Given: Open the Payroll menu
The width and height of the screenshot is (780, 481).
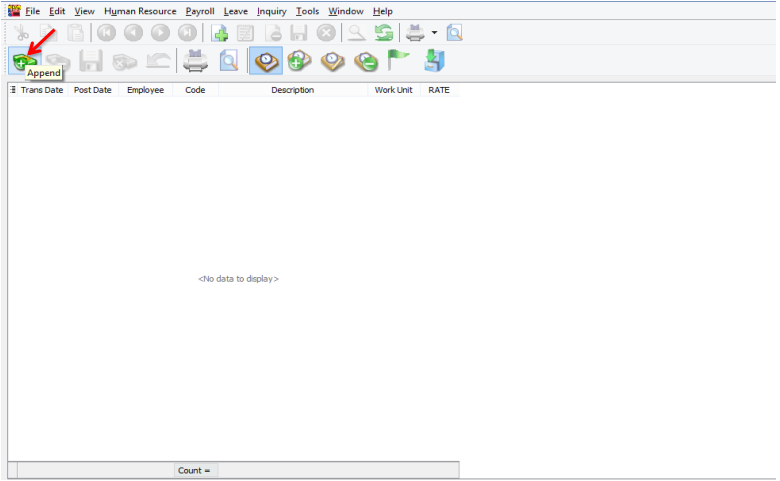Looking at the screenshot, I should coord(200,11).
